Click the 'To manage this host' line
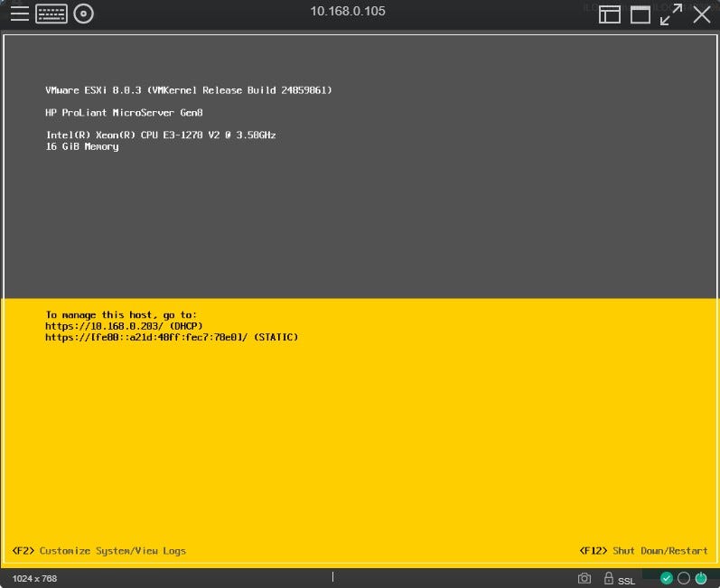This screenshot has width=720, height=588. pyautogui.click(x=121, y=315)
